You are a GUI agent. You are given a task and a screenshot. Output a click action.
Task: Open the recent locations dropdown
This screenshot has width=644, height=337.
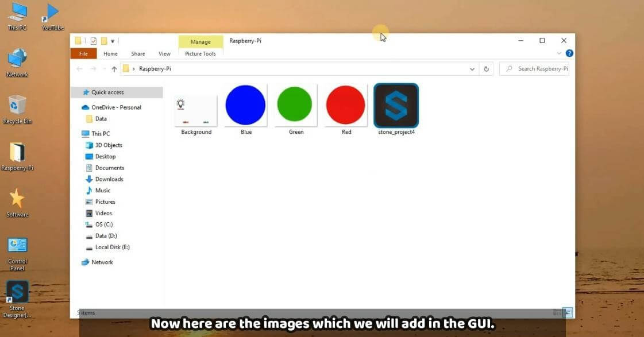(104, 69)
